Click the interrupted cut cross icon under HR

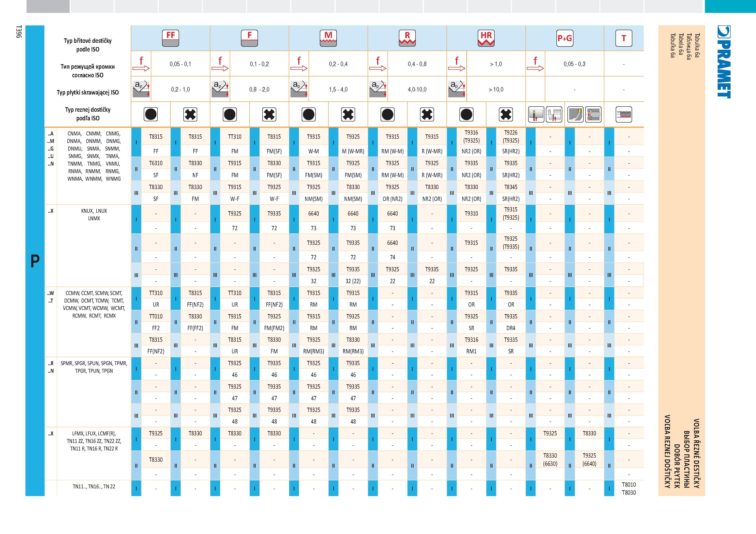[x=506, y=115]
